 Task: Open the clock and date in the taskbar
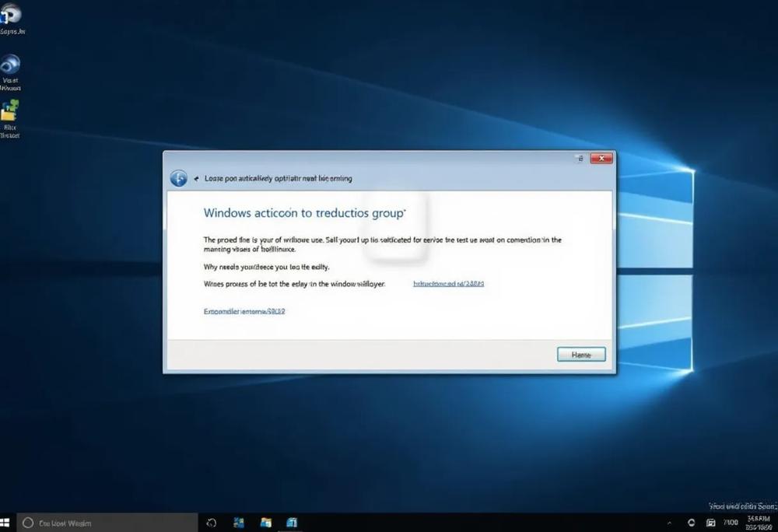tap(759, 523)
